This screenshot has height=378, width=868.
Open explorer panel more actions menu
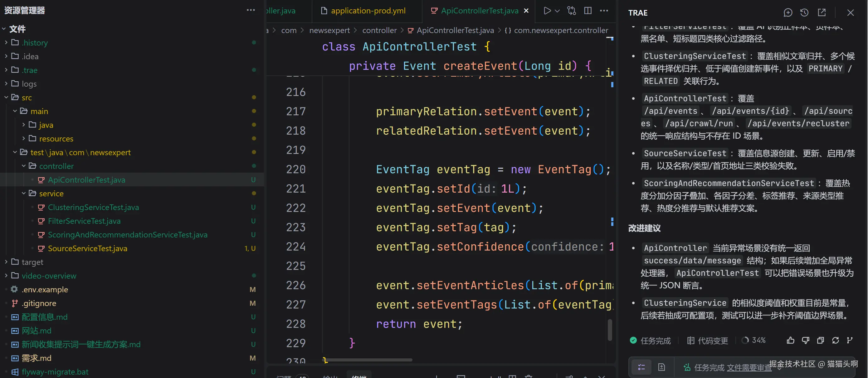click(251, 10)
